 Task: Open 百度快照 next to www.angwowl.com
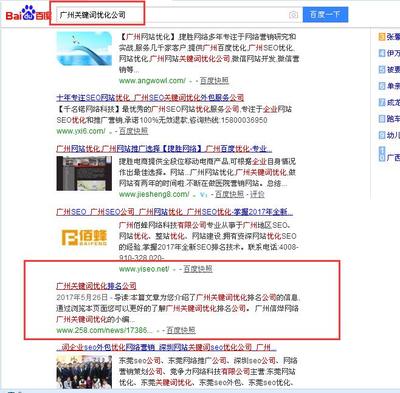[214, 81]
